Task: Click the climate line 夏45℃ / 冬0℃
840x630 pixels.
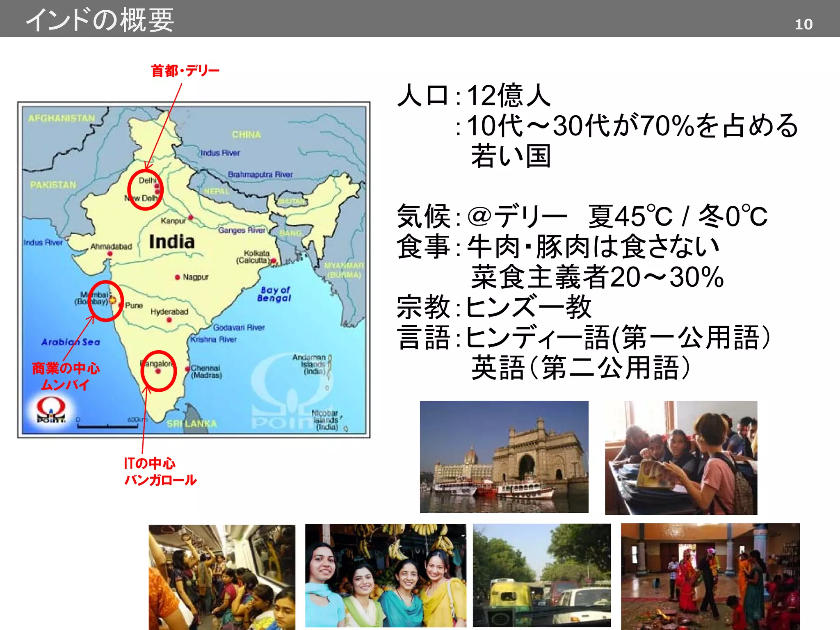Action: pyautogui.click(x=678, y=216)
